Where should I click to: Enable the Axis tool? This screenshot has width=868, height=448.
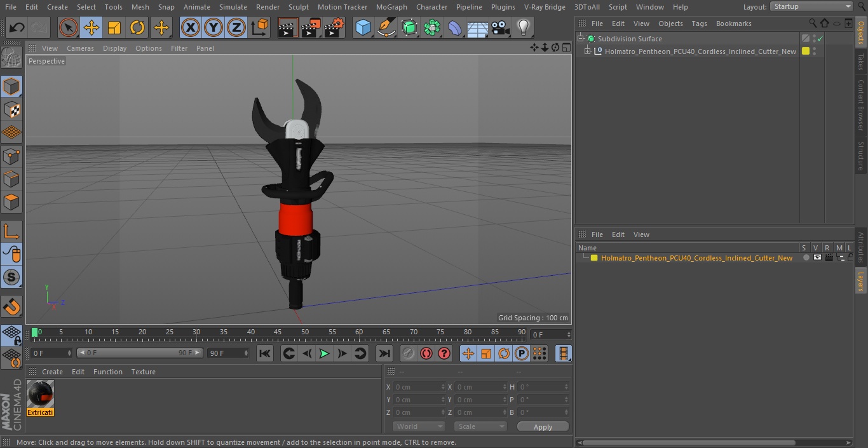coord(11,231)
